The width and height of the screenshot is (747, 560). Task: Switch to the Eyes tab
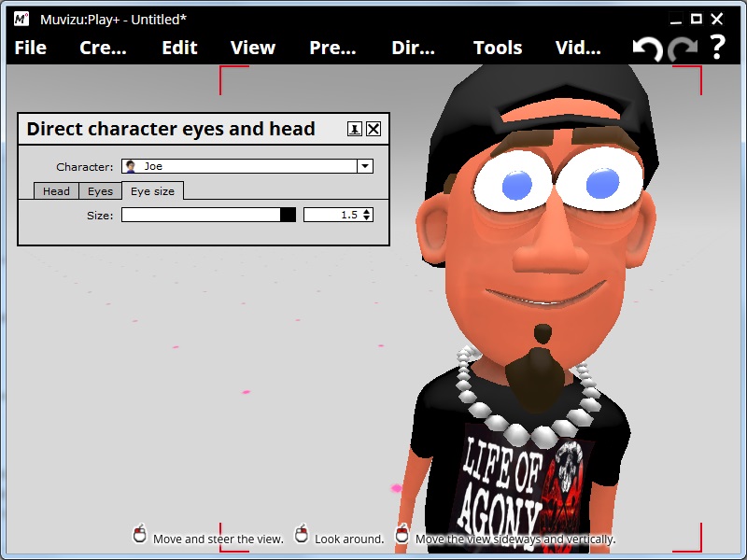pyautogui.click(x=100, y=191)
